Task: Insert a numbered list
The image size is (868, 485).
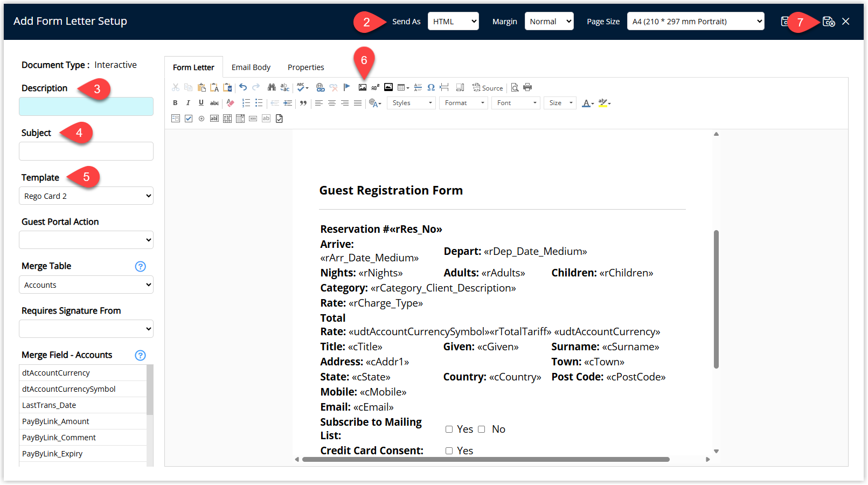Action: [246, 103]
